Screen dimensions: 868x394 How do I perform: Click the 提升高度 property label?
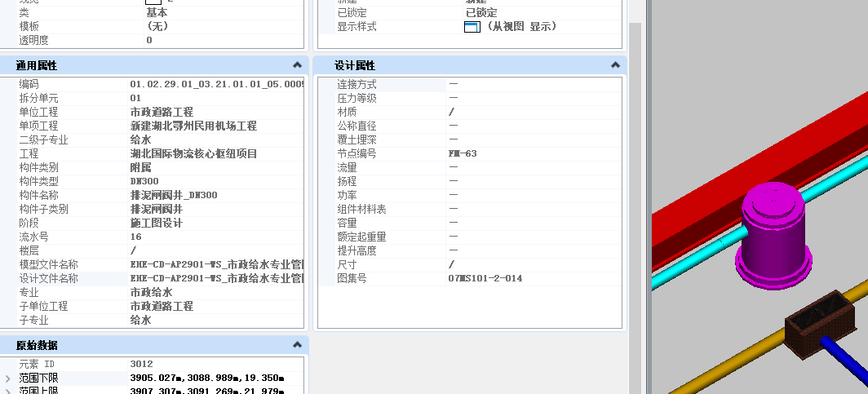click(357, 250)
